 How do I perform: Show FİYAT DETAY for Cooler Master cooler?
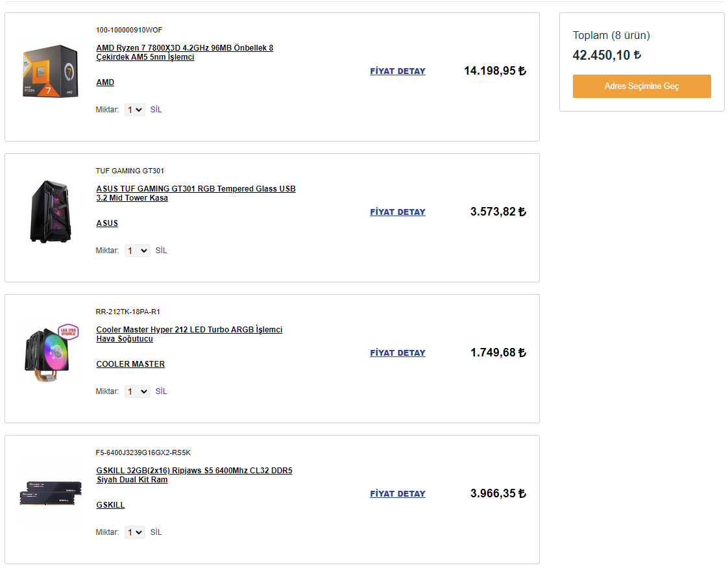[398, 353]
